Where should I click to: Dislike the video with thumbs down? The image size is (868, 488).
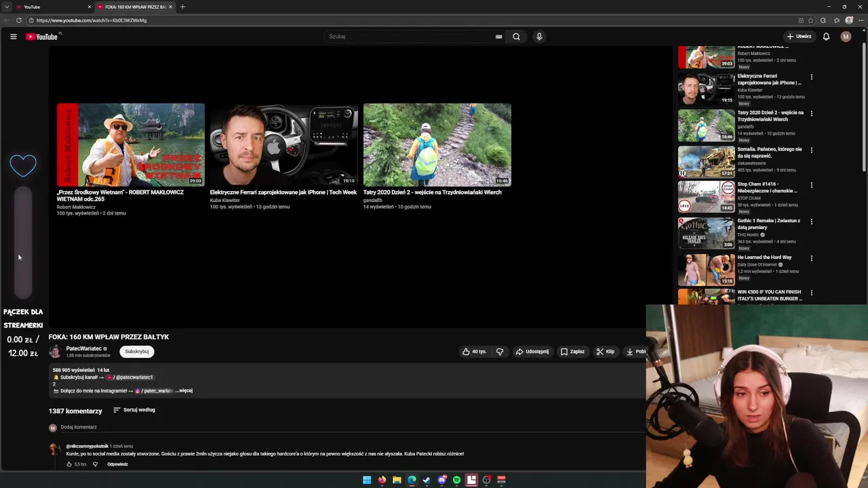pyautogui.click(x=500, y=352)
